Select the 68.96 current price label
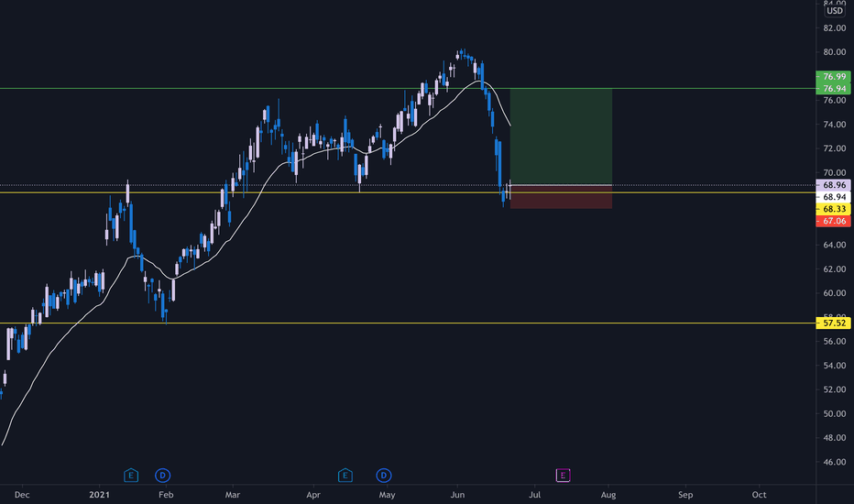The image size is (854, 504). pos(833,185)
